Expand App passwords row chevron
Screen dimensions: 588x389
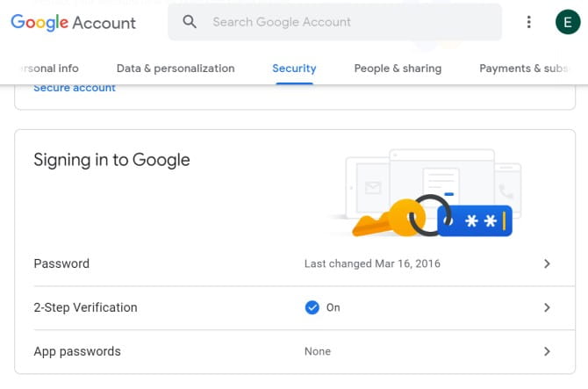point(547,351)
